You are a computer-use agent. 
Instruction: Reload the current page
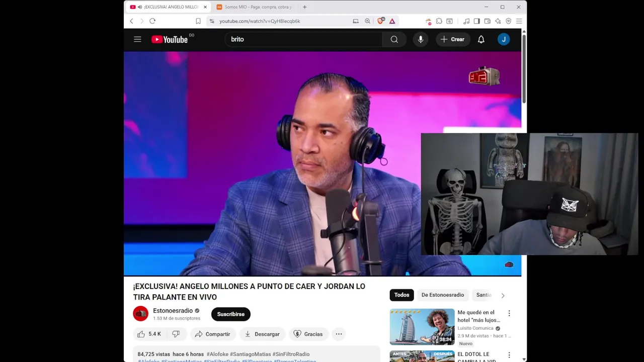(x=152, y=21)
